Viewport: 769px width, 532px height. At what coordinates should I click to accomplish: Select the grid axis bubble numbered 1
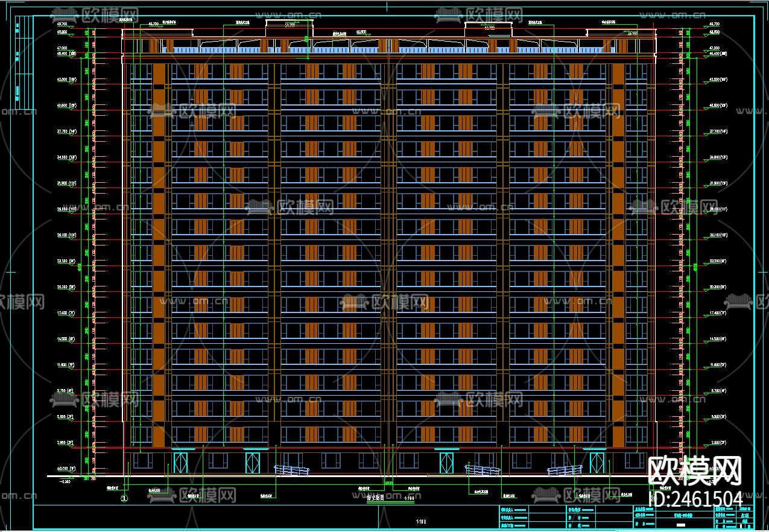[x=125, y=499]
